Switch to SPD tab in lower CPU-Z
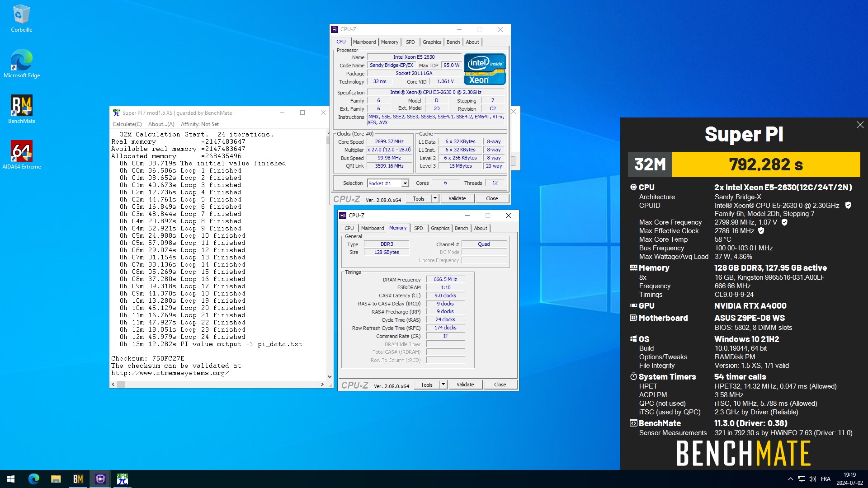868x488 pixels. (x=419, y=228)
